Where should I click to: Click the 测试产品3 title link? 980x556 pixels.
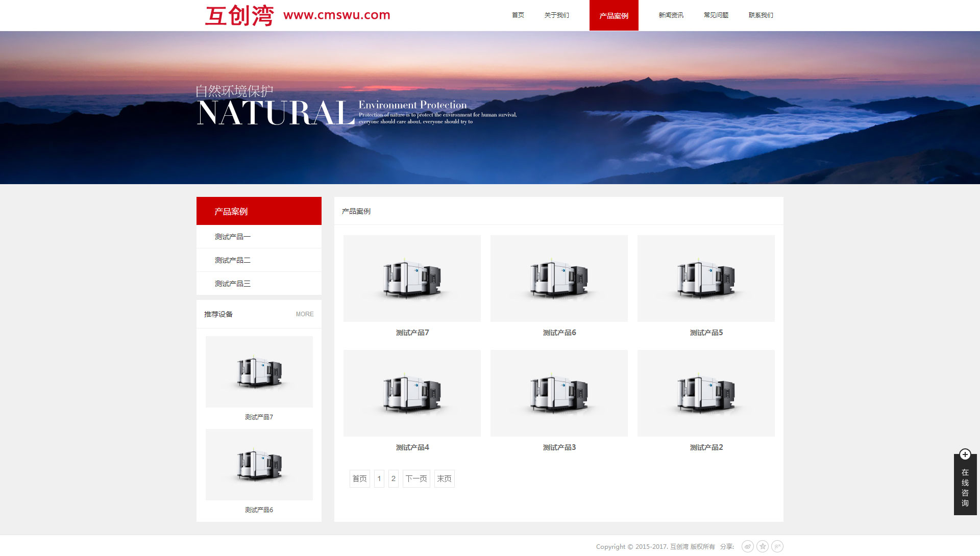(x=559, y=447)
